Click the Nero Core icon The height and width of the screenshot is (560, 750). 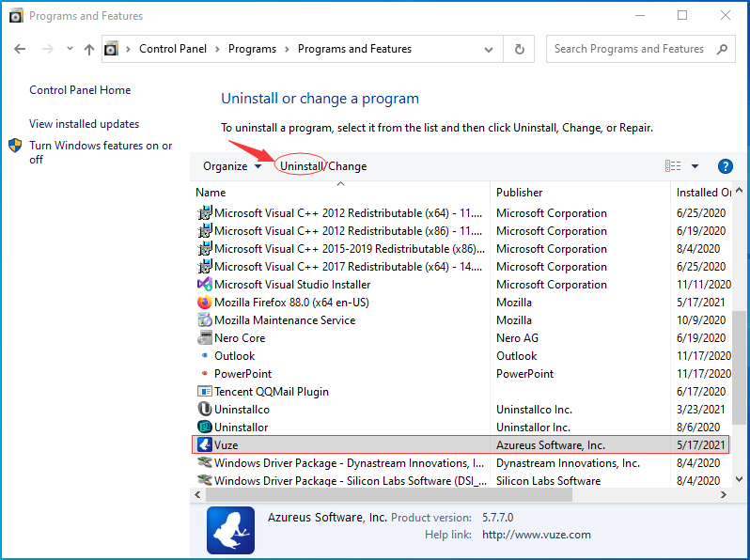205,337
